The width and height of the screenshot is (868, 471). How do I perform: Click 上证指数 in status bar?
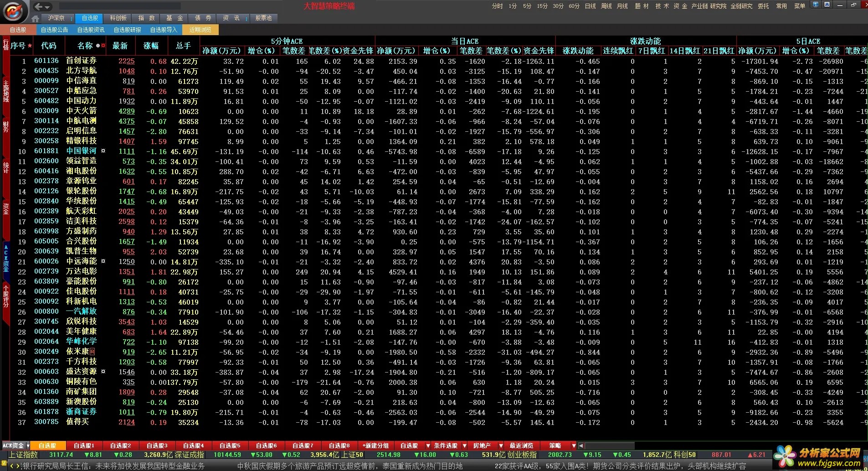point(23,455)
